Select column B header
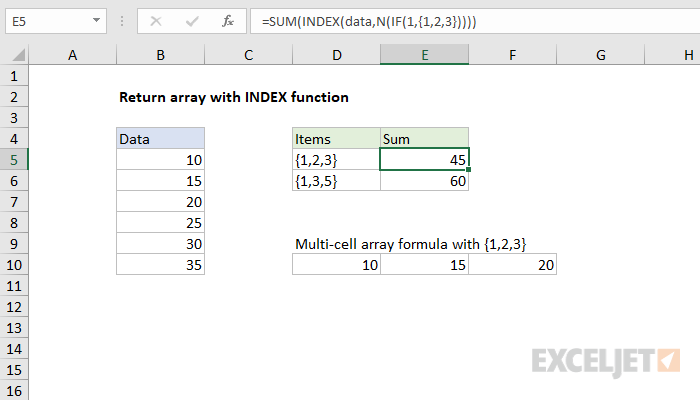This screenshot has height=400, width=700. 160,54
